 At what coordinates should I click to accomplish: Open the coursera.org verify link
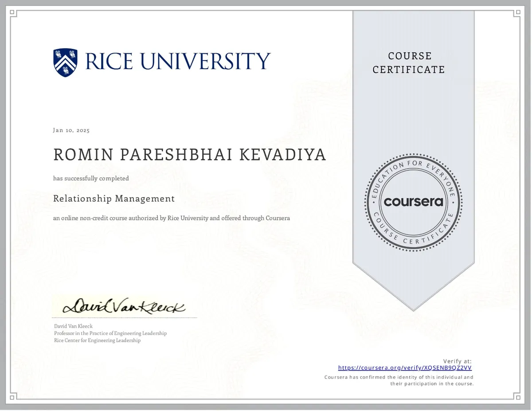click(x=405, y=368)
